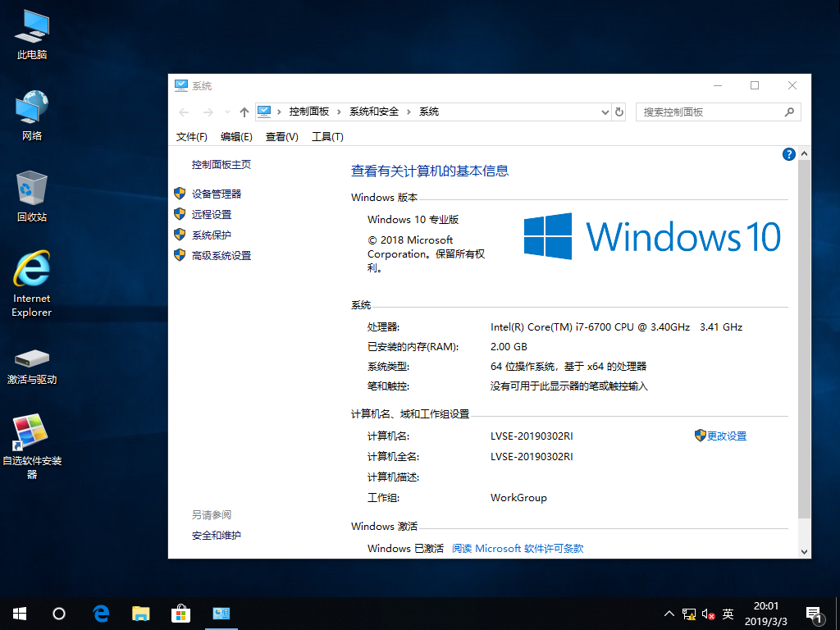Open the recent pages dropdown chevron
This screenshot has width=840, height=630.
(x=226, y=112)
